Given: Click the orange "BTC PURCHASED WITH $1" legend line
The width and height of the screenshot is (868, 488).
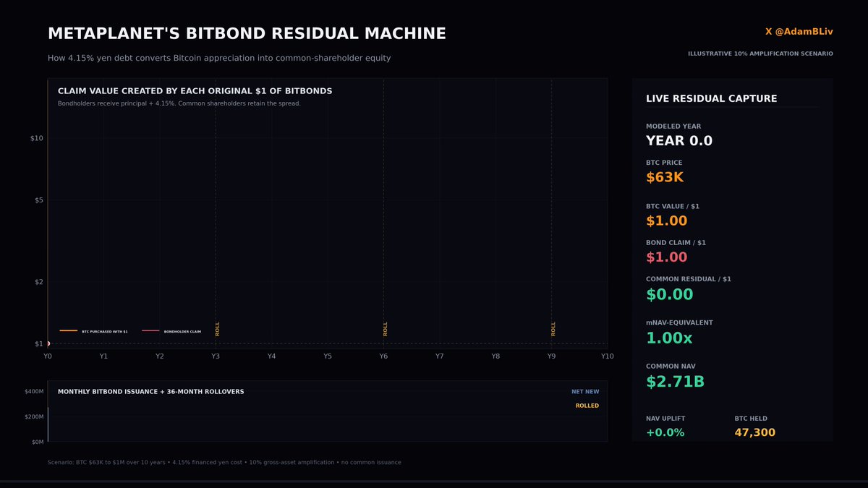Looking at the screenshot, I should tap(68, 331).
